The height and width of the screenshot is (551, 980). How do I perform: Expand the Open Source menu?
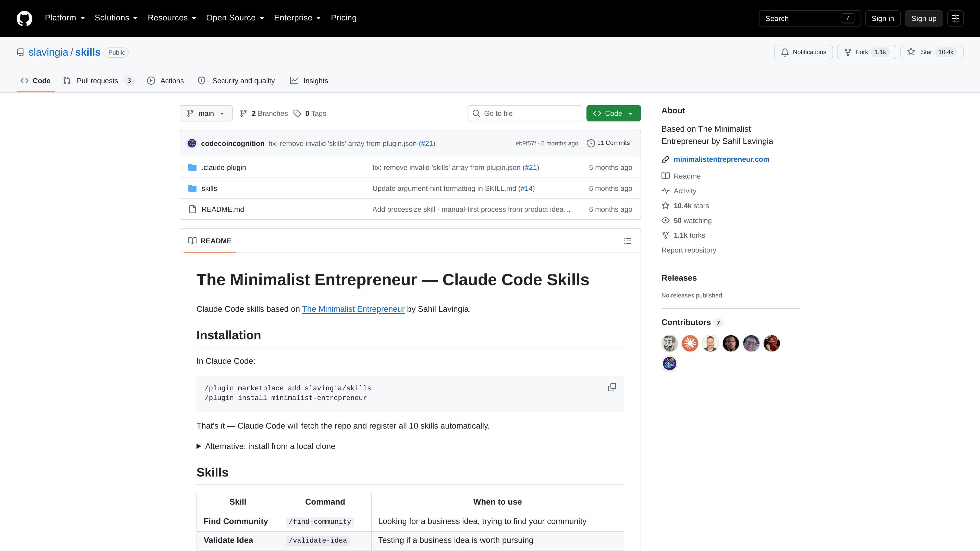click(235, 18)
